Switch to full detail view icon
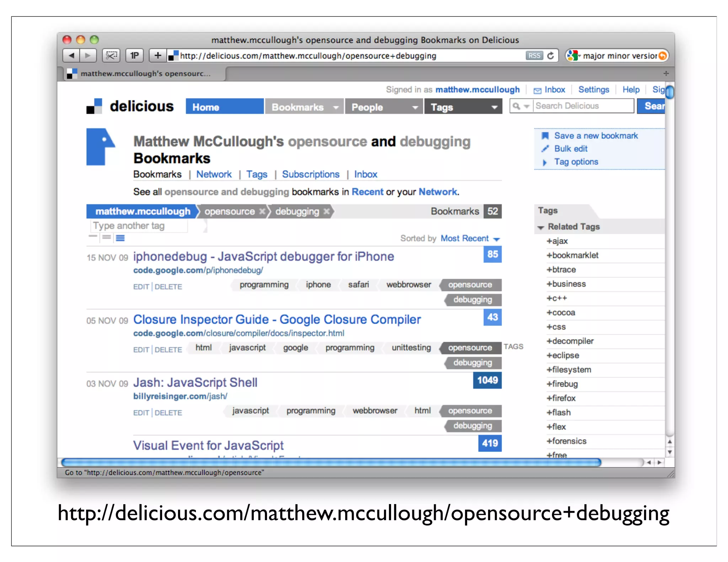Screen dimensions: 728x562 click(121, 238)
